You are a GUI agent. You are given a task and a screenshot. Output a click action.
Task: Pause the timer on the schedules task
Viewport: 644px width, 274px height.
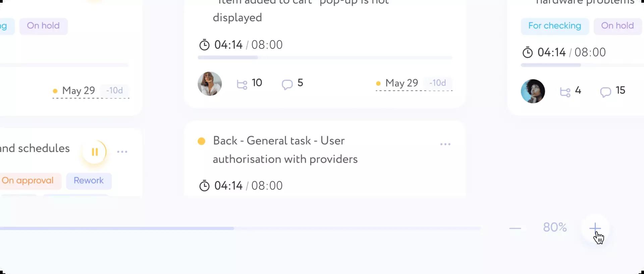click(x=95, y=152)
